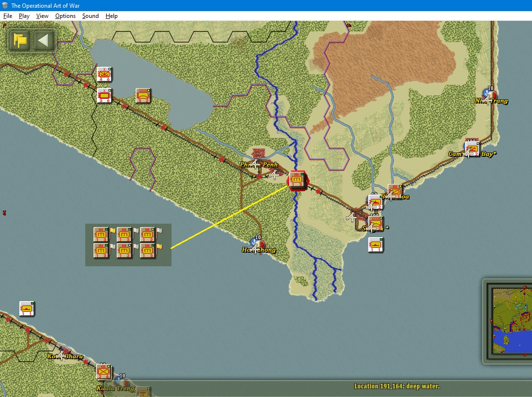Viewport: 532px width, 397px height.
Task: Pick the bottom-right 1-3 unit in stack panel
Action: 148,251
